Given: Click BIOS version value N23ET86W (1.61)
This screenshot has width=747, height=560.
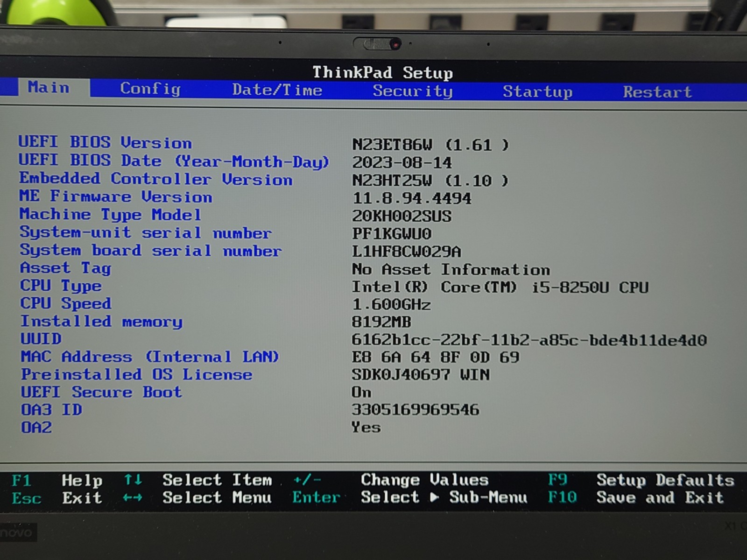Looking at the screenshot, I should pyautogui.click(x=430, y=145).
